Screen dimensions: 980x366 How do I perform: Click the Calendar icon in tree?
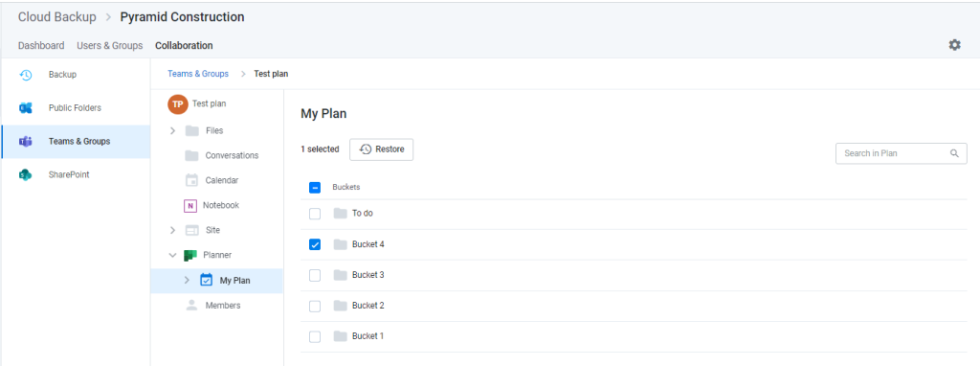tap(192, 180)
